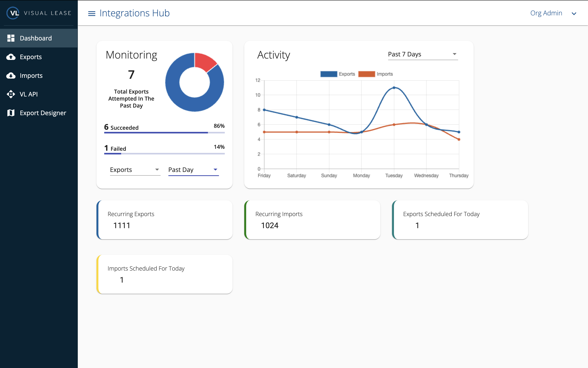Select Tuesday's peak data point on the Exports line
The image size is (588, 368).
click(x=394, y=87)
